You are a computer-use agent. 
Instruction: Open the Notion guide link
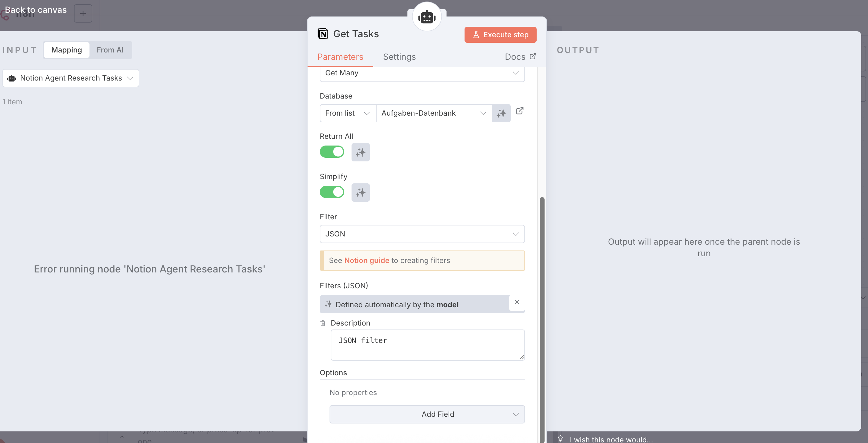click(367, 261)
